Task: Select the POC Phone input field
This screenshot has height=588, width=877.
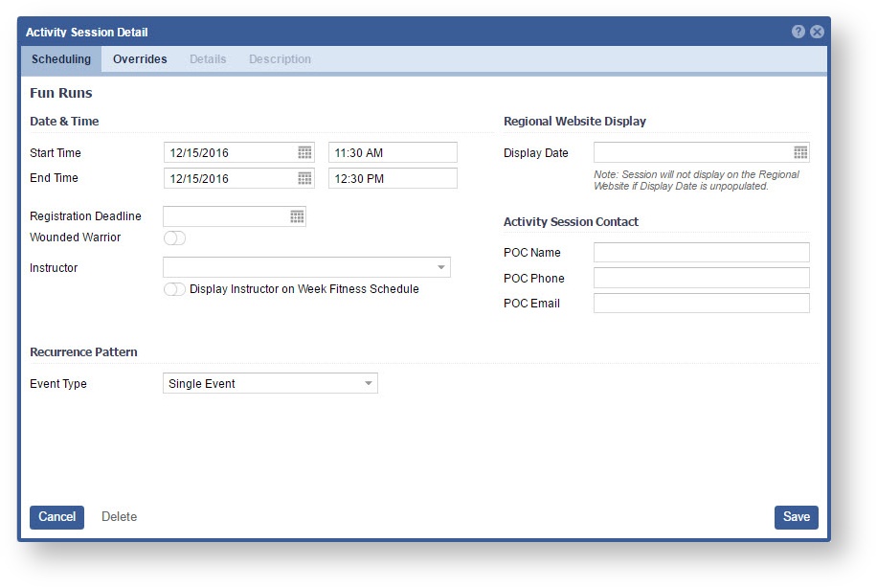Action: 701,279
